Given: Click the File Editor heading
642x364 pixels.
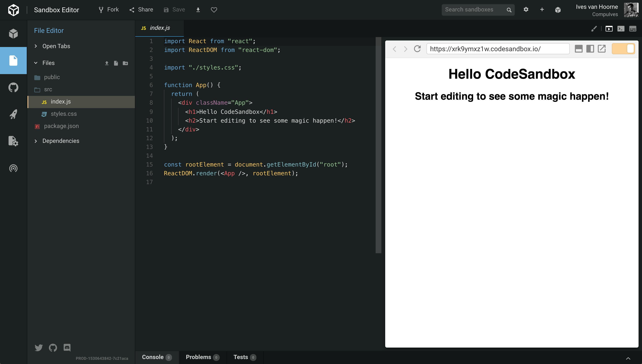Looking at the screenshot, I should coord(49,31).
